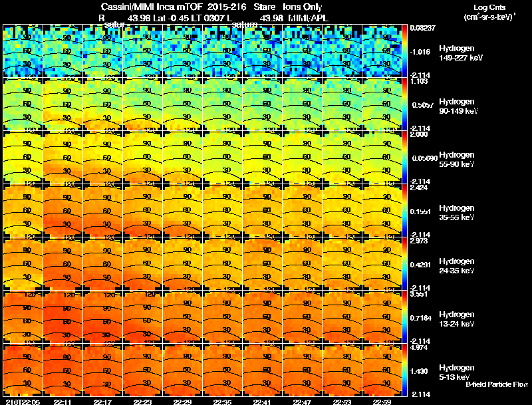
Task: Click the color bar for the 13-24 keV row
Action: pyautogui.click(x=404, y=317)
